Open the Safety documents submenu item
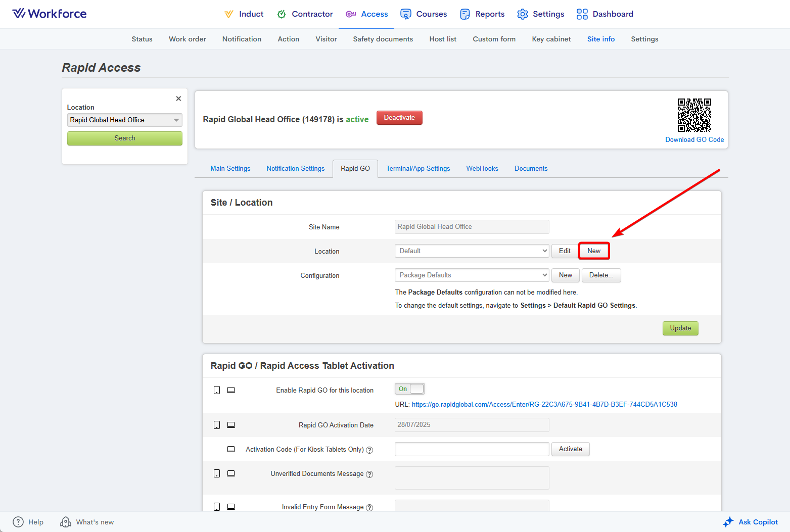The image size is (790, 532). pos(383,39)
